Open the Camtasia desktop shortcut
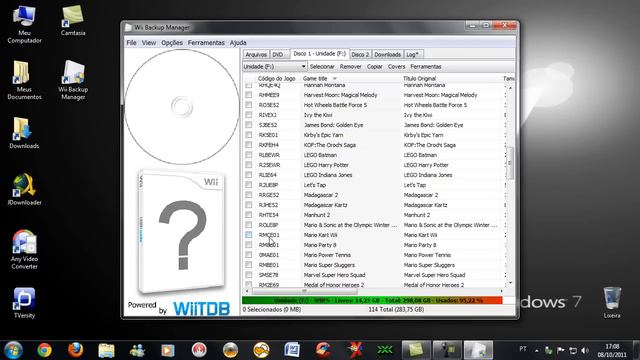 point(73,20)
